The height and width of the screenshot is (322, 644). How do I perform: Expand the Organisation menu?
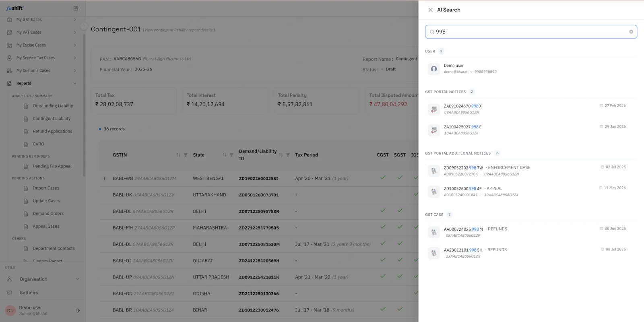coord(42,279)
